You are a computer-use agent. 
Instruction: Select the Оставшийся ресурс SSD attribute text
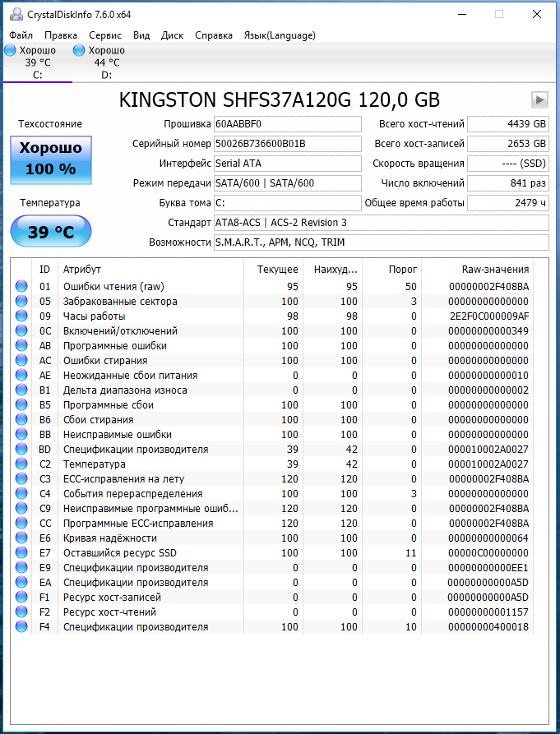click(120, 553)
